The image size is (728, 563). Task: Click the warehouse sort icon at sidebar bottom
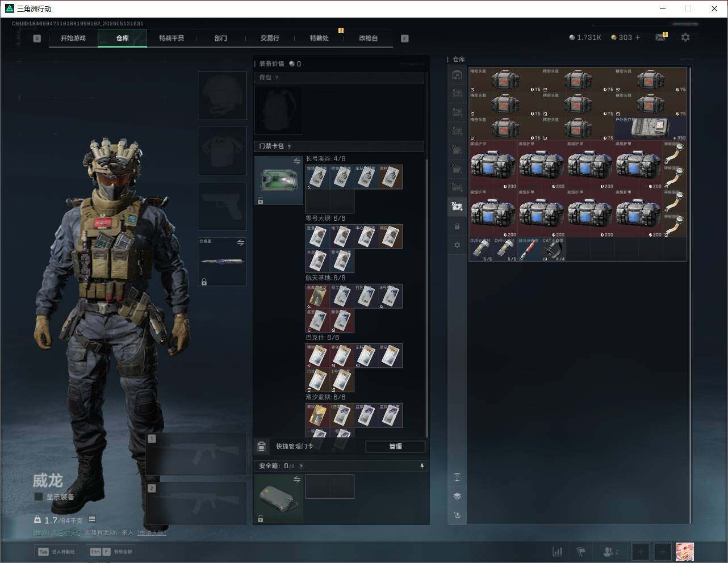[457, 515]
